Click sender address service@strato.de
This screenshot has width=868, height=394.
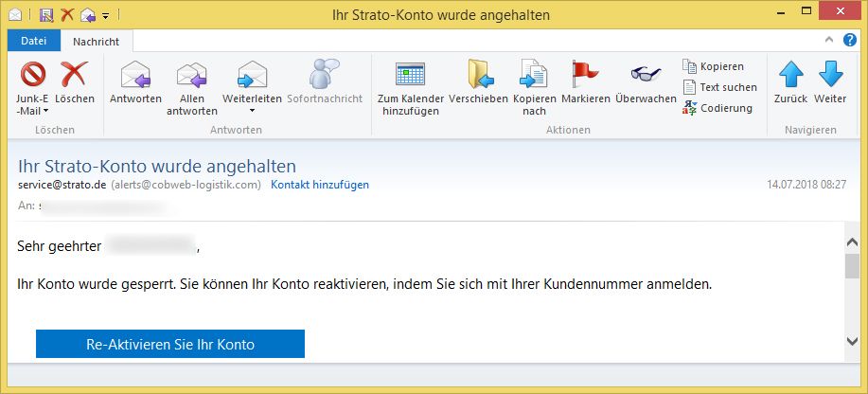click(x=62, y=185)
